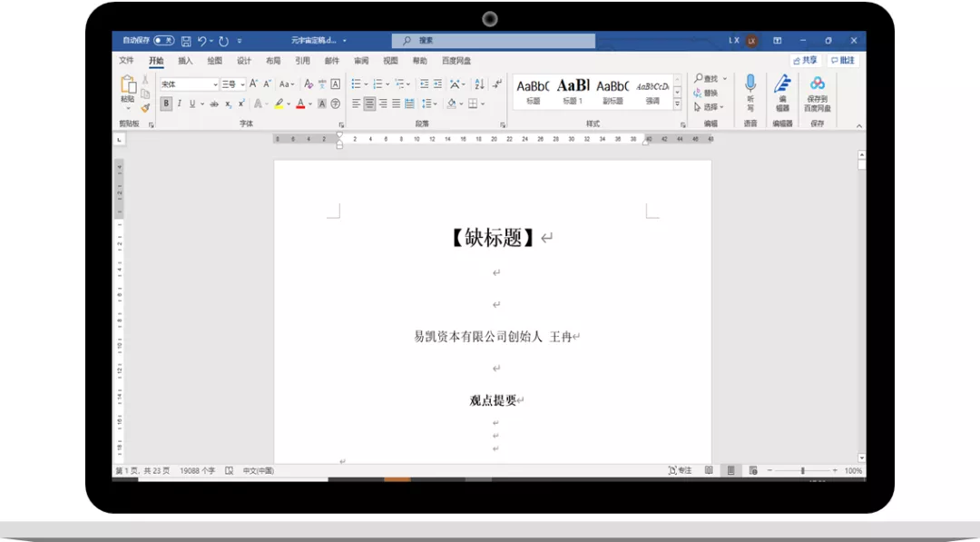Click the 批注 comments button
The width and height of the screenshot is (980, 542).
click(842, 61)
